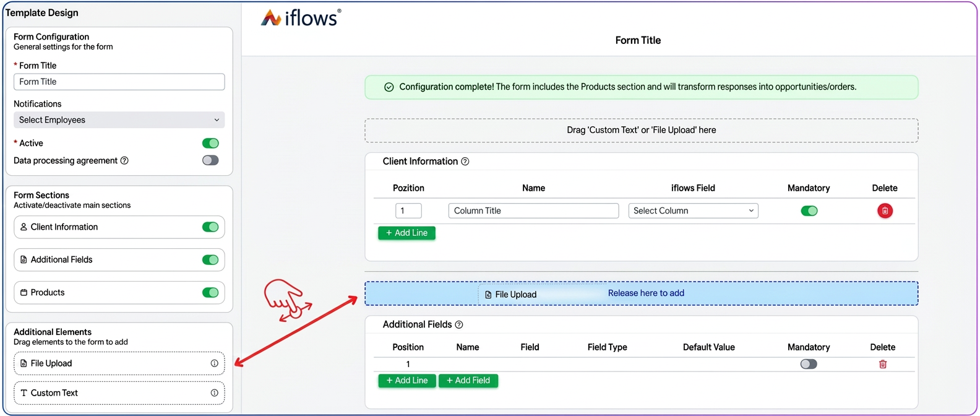Image resolution: width=980 pixels, height=416 pixels.
Task: Toggle the Active switch off
Action: tap(210, 143)
